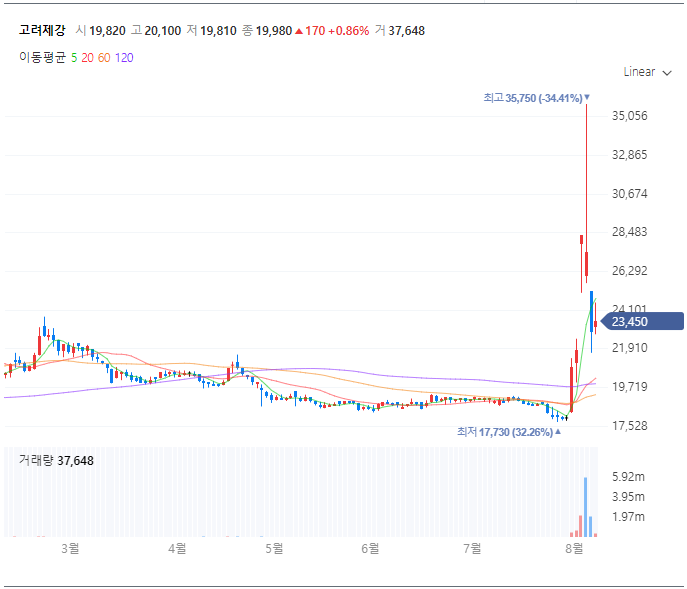The height and width of the screenshot is (589, 687).
Task: Click the 32,865 price axis label
Action: pyautogui.click(x=630, y=155)
